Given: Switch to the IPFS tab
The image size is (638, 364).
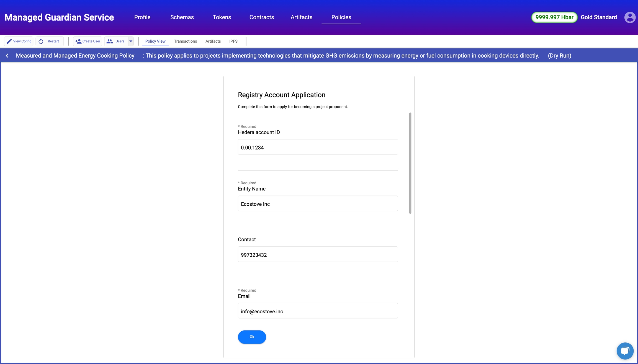Looking at the screenshot, I should (233, 41).
